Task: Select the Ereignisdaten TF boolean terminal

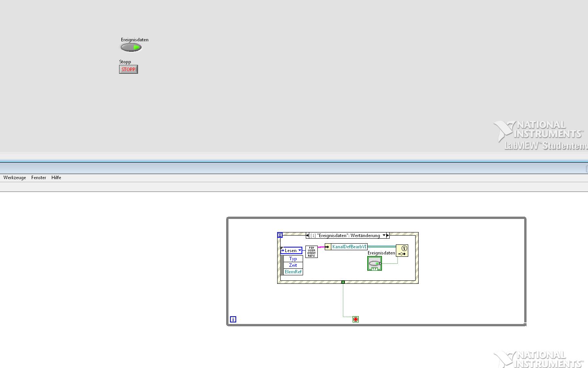Action: pyautogui.click(x=375, y=263)
